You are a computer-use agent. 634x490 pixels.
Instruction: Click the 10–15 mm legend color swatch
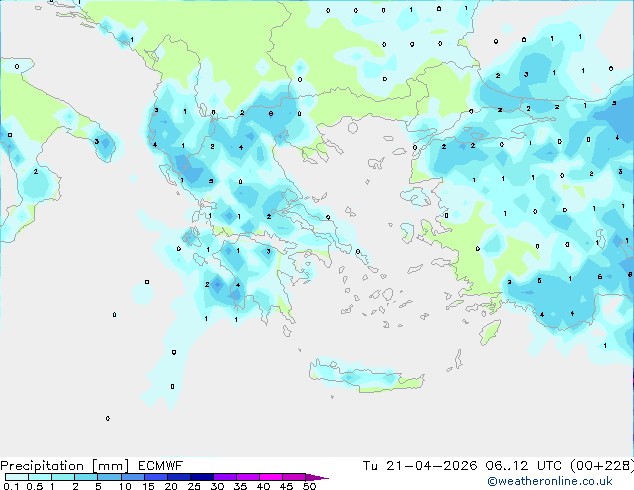tap(132, 477)
